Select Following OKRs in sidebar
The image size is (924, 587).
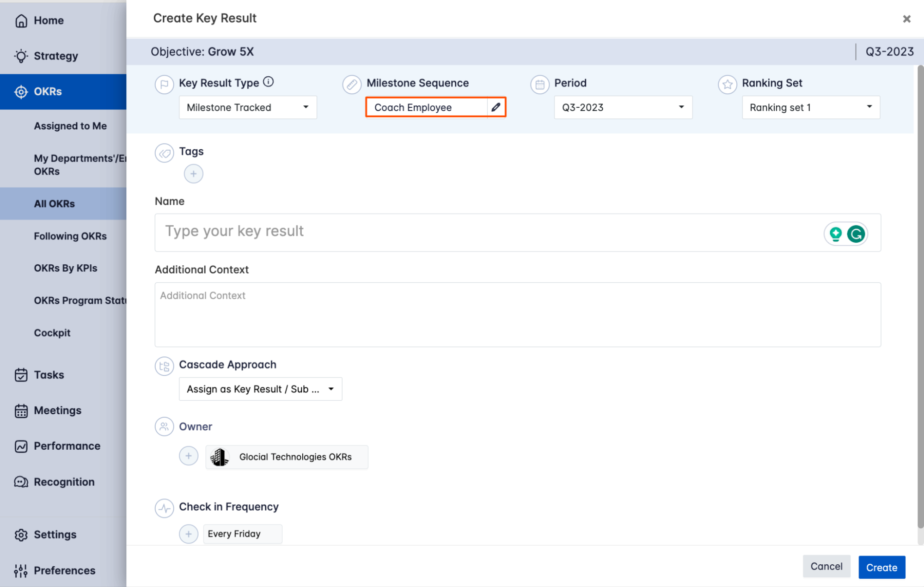(70, 236)
